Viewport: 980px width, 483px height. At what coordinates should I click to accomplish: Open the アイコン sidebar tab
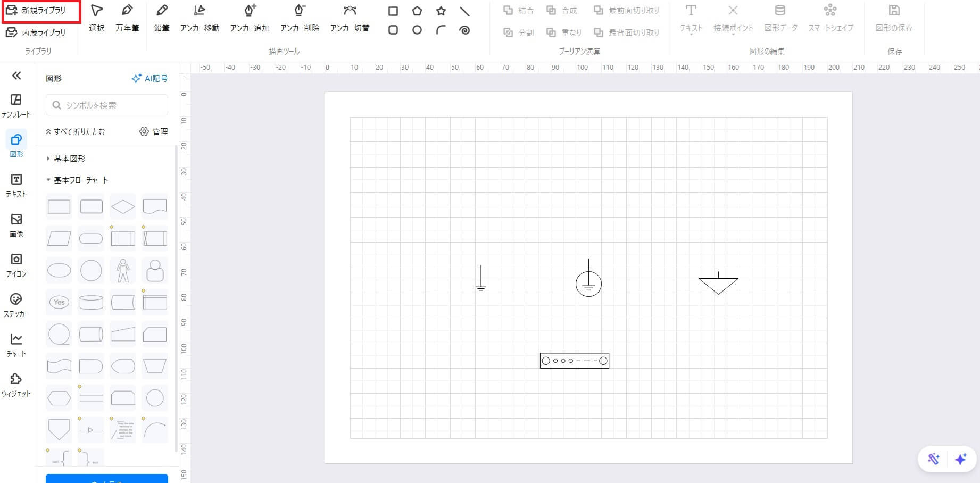(x=16, y=265)
